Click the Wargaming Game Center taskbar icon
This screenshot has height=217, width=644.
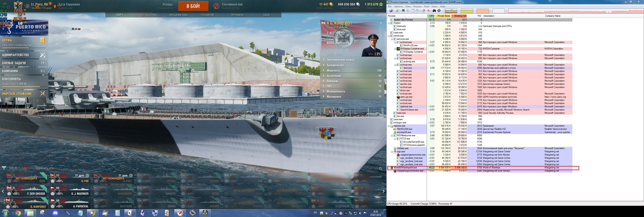180,213
